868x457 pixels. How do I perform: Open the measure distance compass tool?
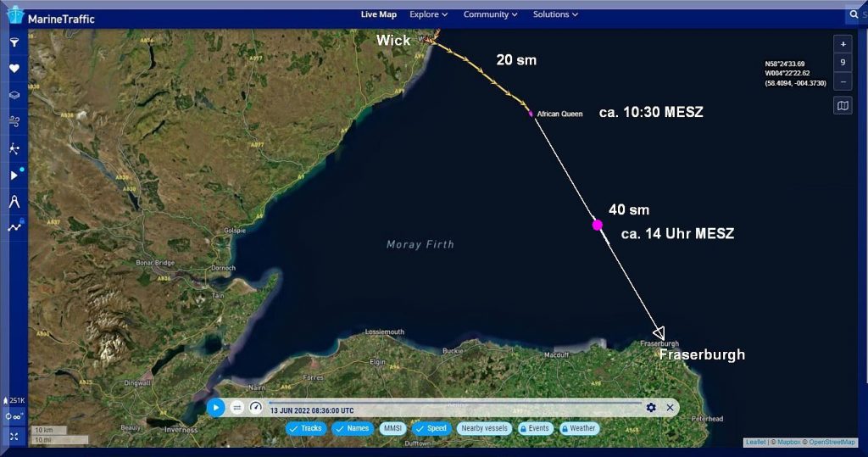[14, 201]
